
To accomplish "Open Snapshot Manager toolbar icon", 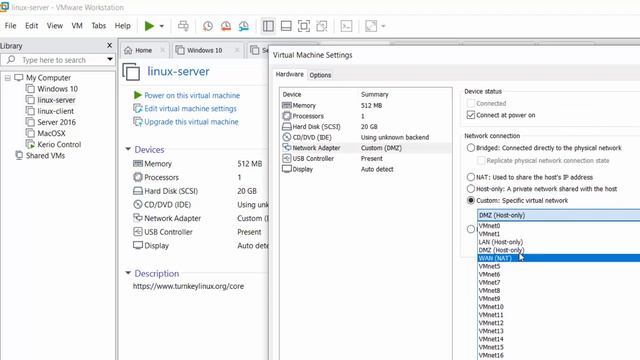I will [244, 26].
